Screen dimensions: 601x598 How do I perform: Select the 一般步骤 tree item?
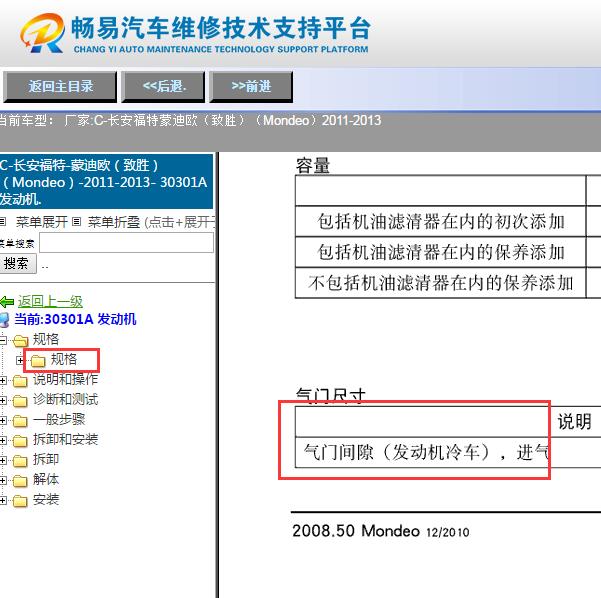59,420
